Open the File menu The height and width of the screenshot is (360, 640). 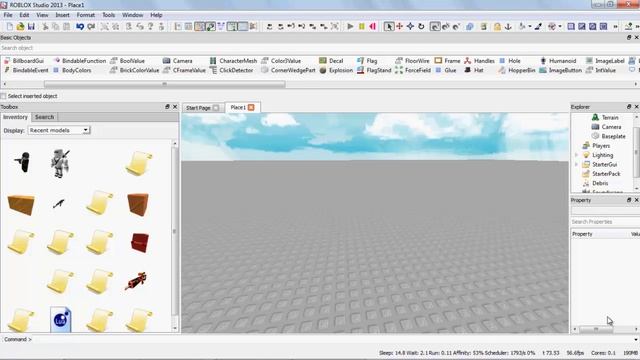click(8, 15)
